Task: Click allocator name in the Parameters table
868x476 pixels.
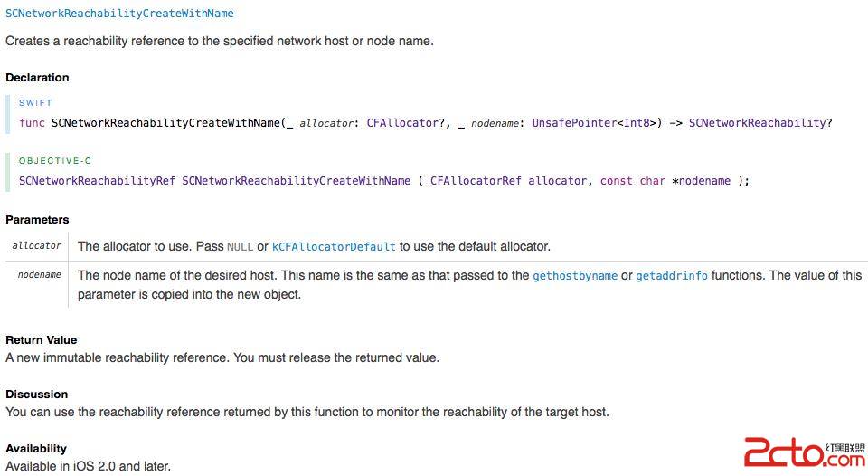Action: coord(37,245)
